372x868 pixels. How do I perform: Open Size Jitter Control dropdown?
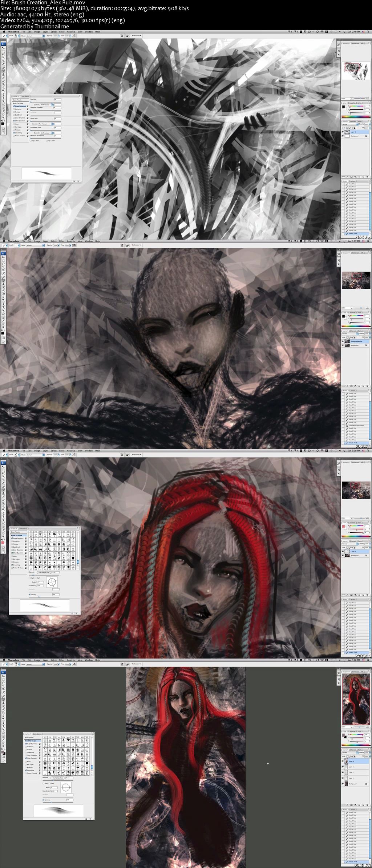46,105
